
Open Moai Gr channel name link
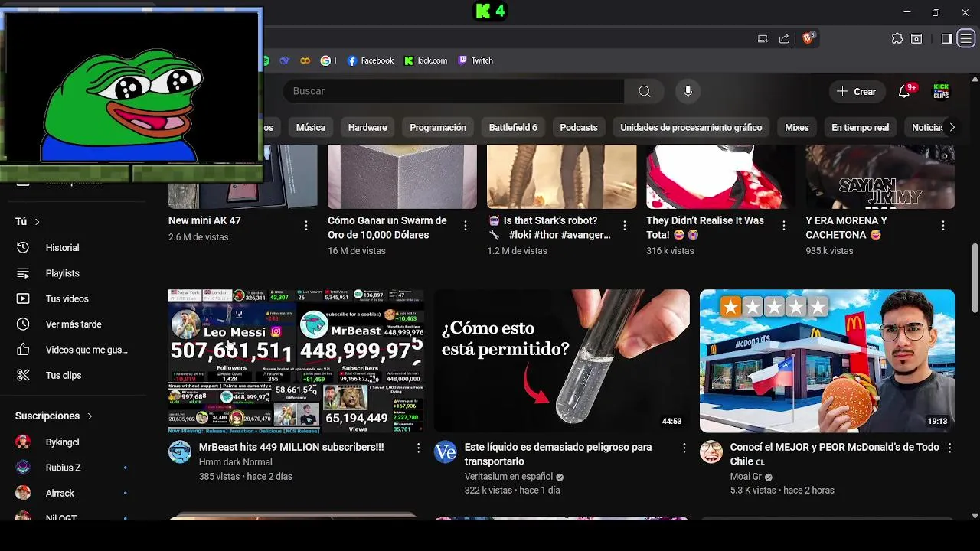coord(746,477)
